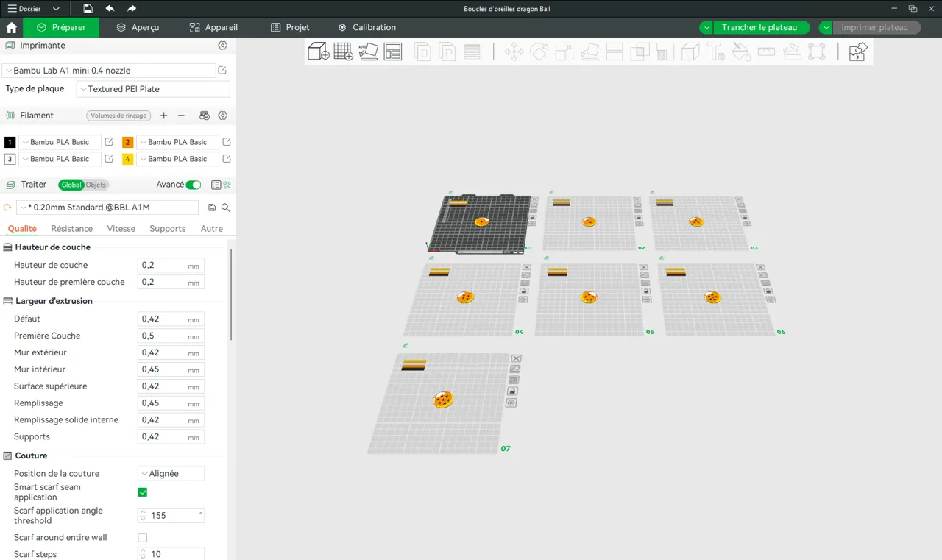Remove a filament with the minus icon
This screenshot has height=560, width=942.
(x=181, y=116)
